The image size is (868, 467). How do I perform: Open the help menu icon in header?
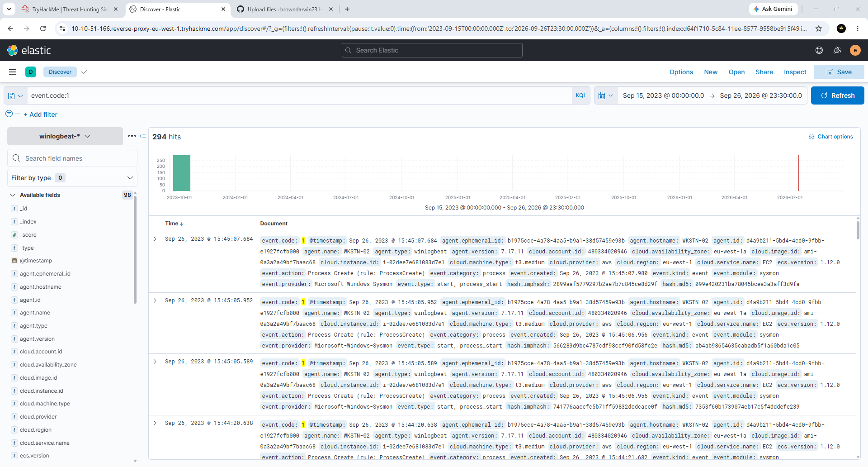(x=819, y=50)
